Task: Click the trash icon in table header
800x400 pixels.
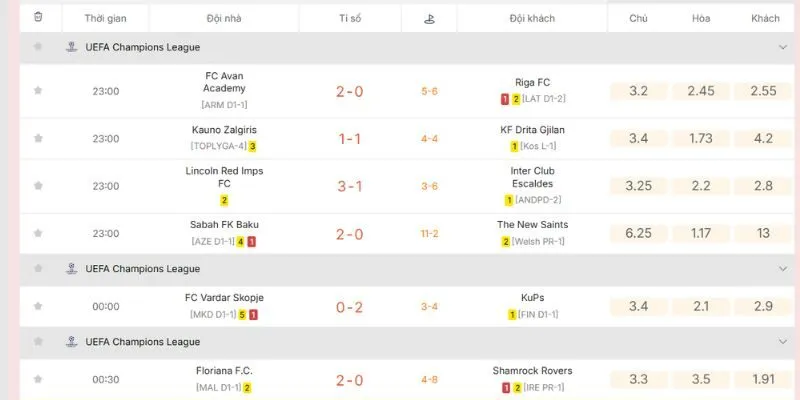Action: [x=38, y=17]
